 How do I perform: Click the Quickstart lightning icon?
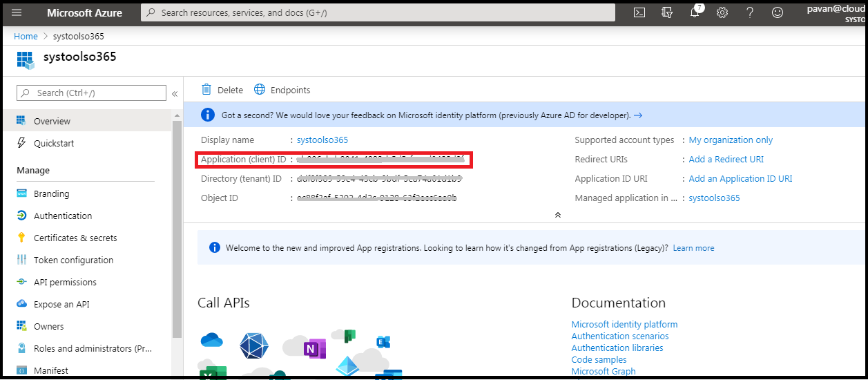(x=21, y=143)
